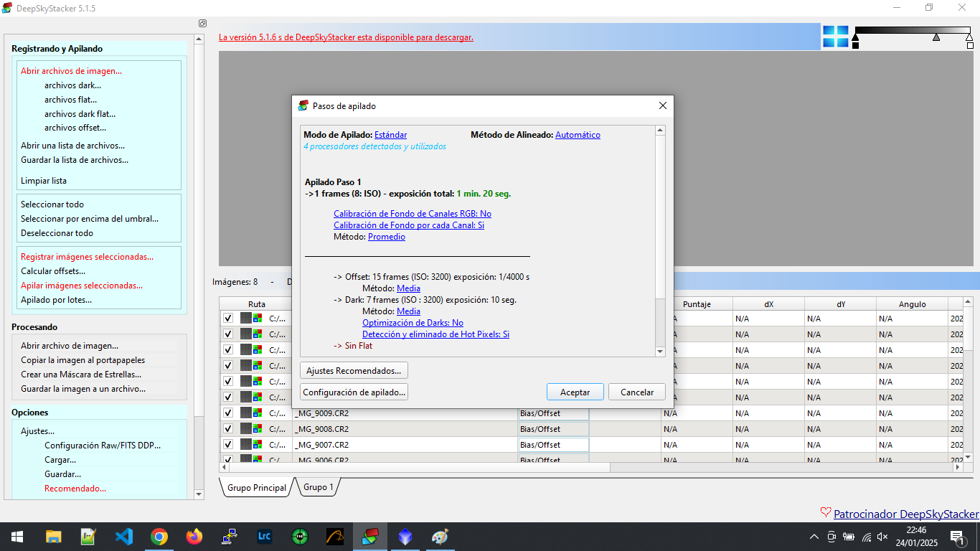The height and width of the screenshot is (551, 980).
Task: Open PuTTY network icon in taskbar
Action: (x=229, y=536)
